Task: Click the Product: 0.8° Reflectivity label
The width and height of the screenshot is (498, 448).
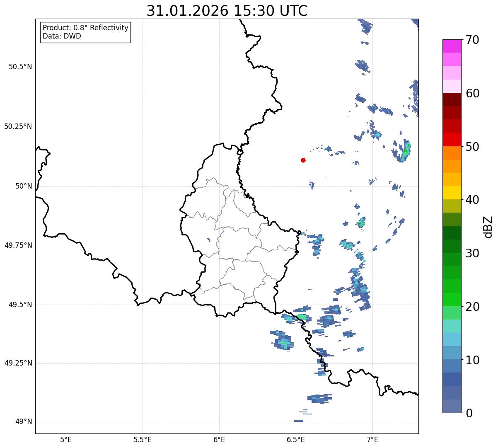Action: coord(86,28)
